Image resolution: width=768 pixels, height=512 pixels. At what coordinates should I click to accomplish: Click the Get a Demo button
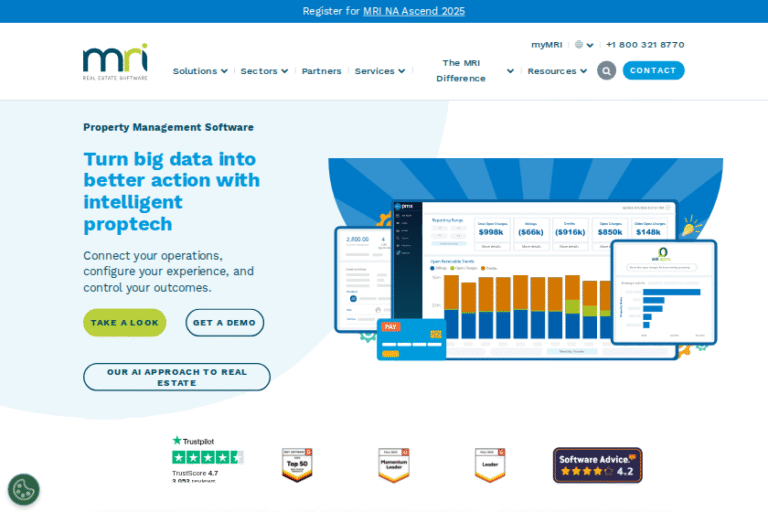click(224, 323)
